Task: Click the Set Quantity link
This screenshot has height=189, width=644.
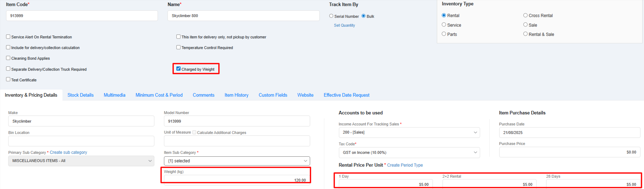Action: click(344, 25)
